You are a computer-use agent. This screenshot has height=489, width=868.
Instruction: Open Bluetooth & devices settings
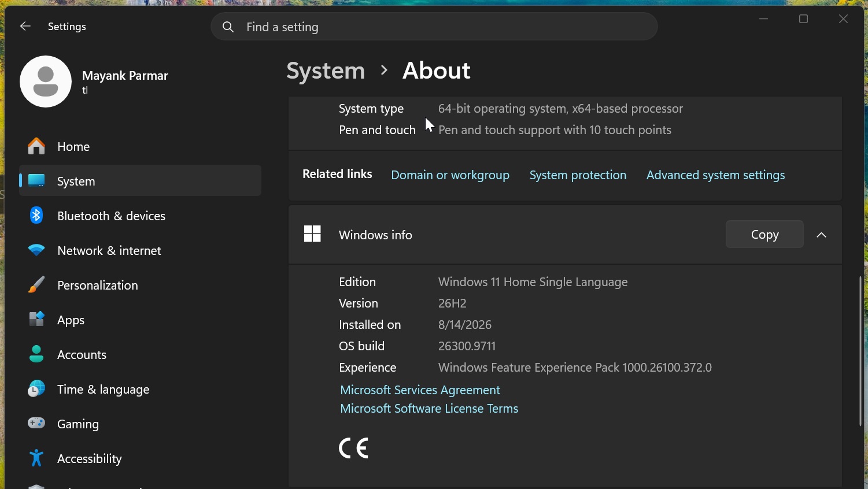[x=140, y=216]
